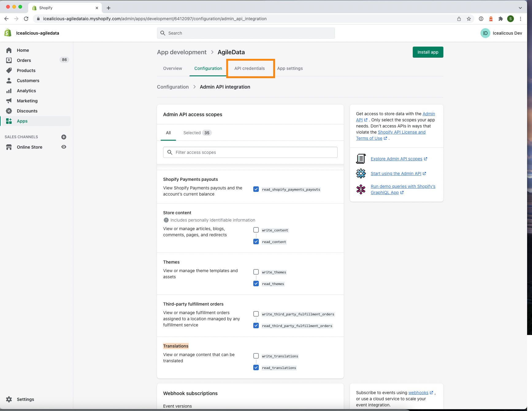Image resolution: width=532 pixels, height=411 pixels.
Task: Open Discounts section
Action: (x=27, y=111)
